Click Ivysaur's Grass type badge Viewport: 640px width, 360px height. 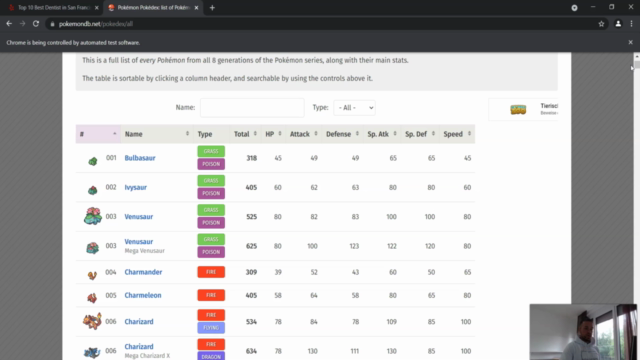[211, 180]
